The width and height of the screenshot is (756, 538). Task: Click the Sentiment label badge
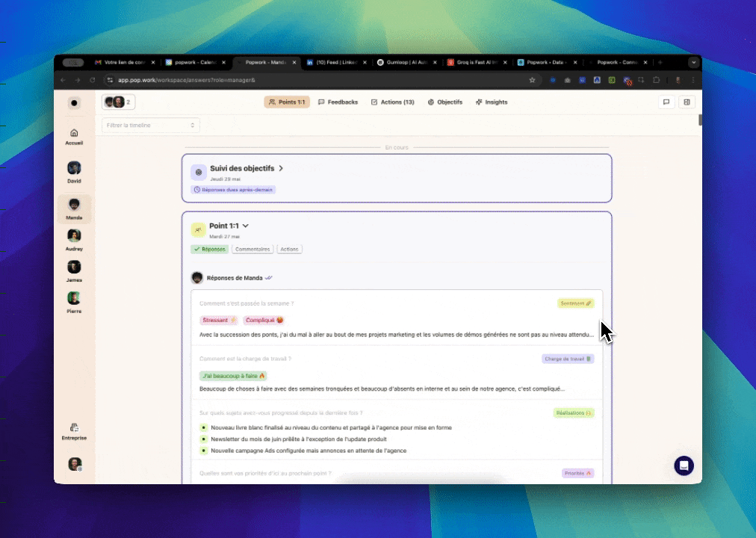pos(575,303)
